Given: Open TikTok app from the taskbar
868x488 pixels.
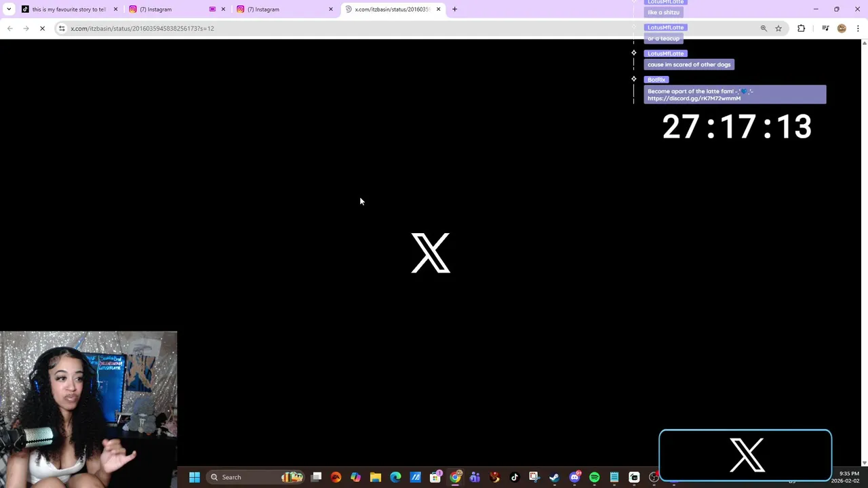Looking at the screenshot, I should pos(515,477).
